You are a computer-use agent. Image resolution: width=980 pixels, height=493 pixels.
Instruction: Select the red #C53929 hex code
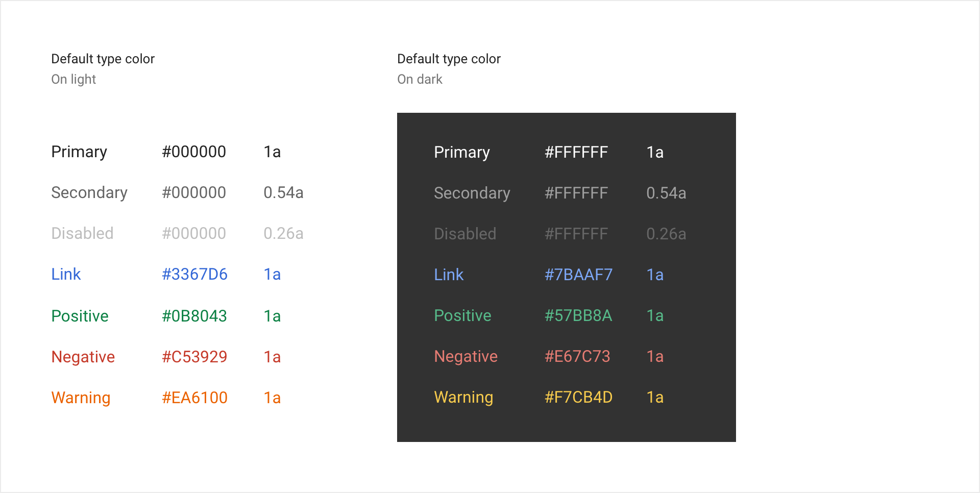coord(194,357)
